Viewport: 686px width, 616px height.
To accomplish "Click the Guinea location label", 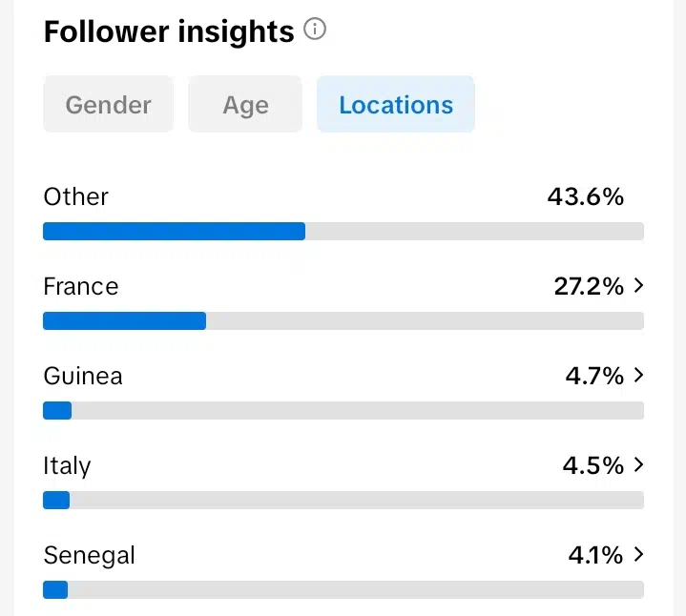I will tap(83, 376).
